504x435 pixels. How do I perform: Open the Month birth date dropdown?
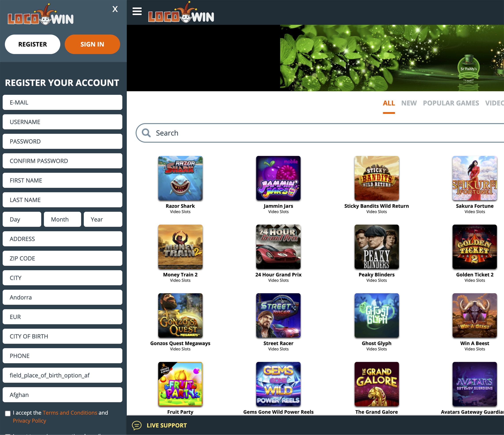click(63, 219)
